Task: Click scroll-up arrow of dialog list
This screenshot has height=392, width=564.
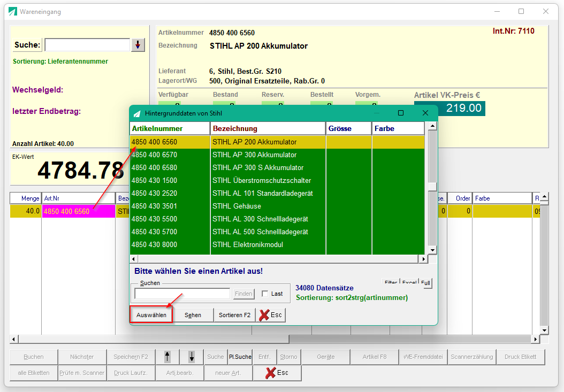Action: point(432,126)
